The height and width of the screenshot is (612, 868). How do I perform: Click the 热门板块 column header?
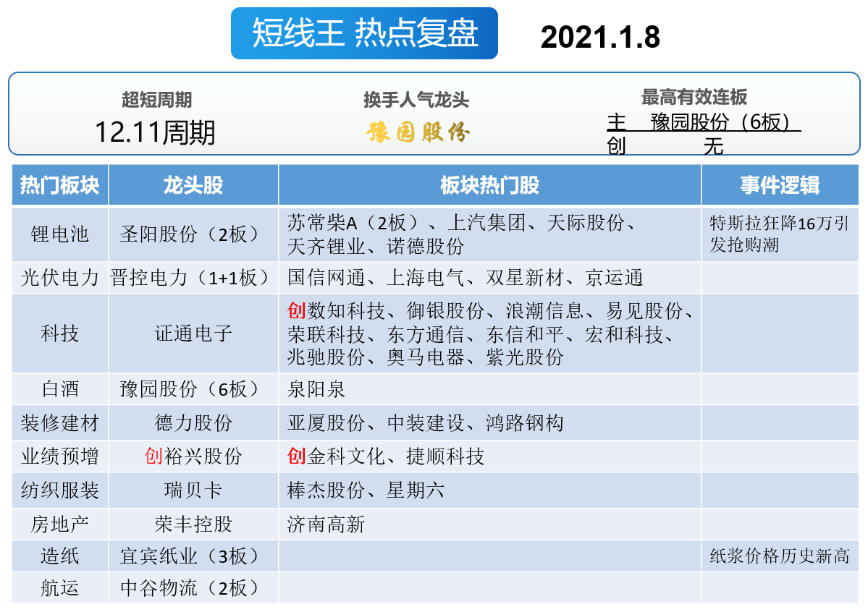[x=60, y=184]
